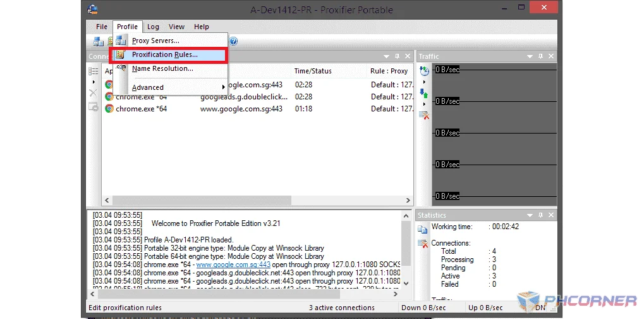Close the Traffic panel
The image size is (644, 319).
pyautogui.click(x=551, y=56)
